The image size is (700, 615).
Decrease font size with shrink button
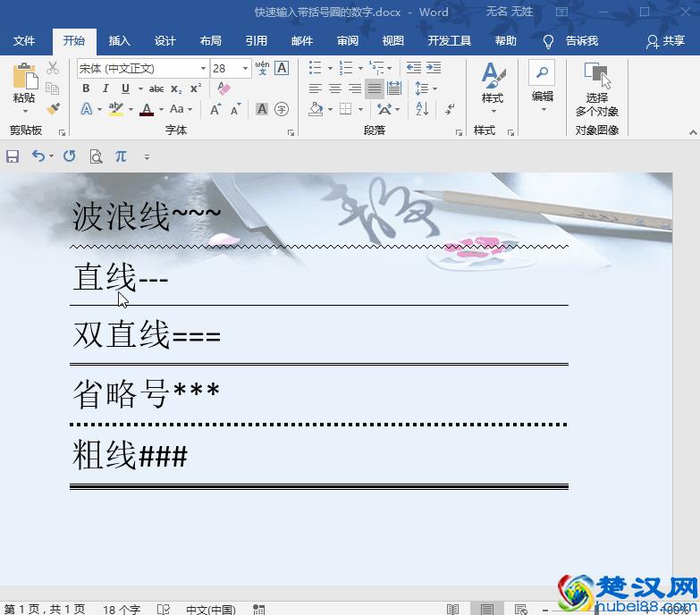(x=235, y=109)
